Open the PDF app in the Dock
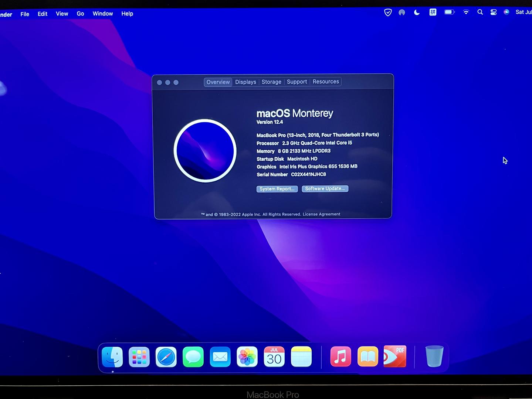The width and height of the screenshot is (532, 399). tap(395, 356)
